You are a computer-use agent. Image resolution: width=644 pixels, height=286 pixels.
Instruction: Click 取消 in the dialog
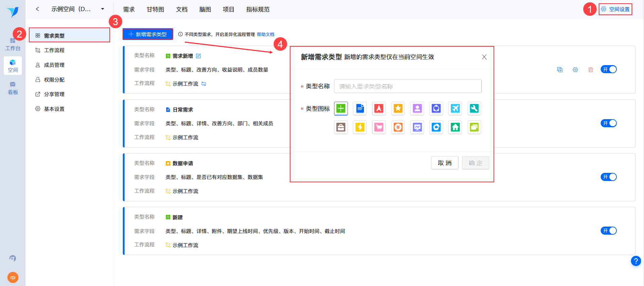point(445,163)
